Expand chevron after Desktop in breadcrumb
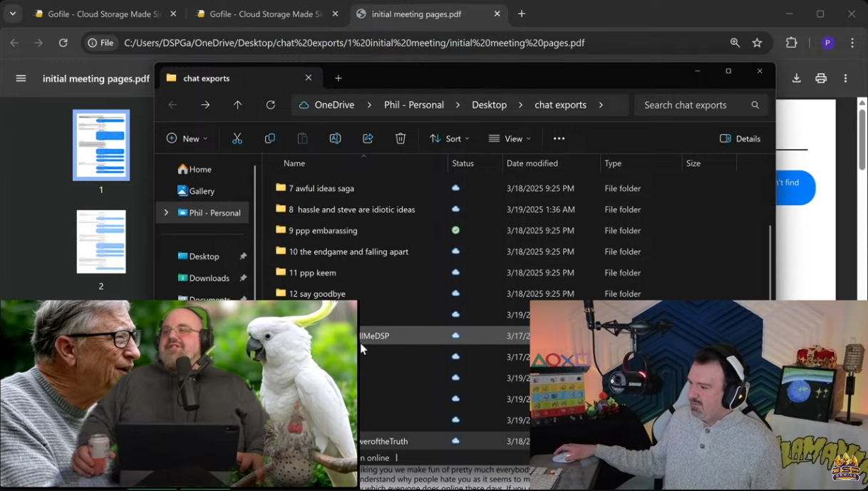868x491 pixels. (521, 105)
